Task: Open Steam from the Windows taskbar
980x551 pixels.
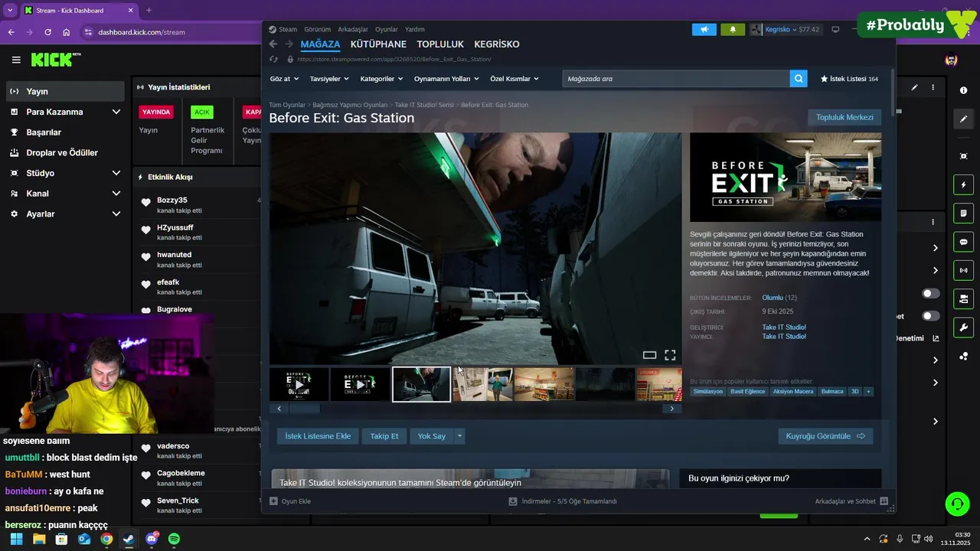Action: coord(129,539)
